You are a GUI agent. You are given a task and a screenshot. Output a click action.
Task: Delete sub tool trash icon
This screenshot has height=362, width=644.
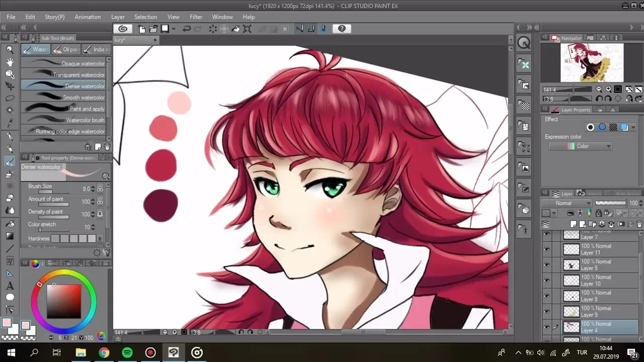pos(107,147)
